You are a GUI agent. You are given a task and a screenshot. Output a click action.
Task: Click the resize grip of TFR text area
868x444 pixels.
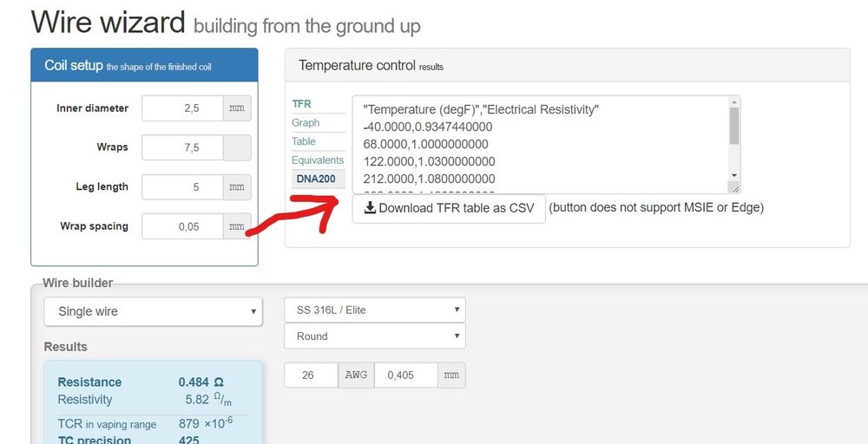734,188
